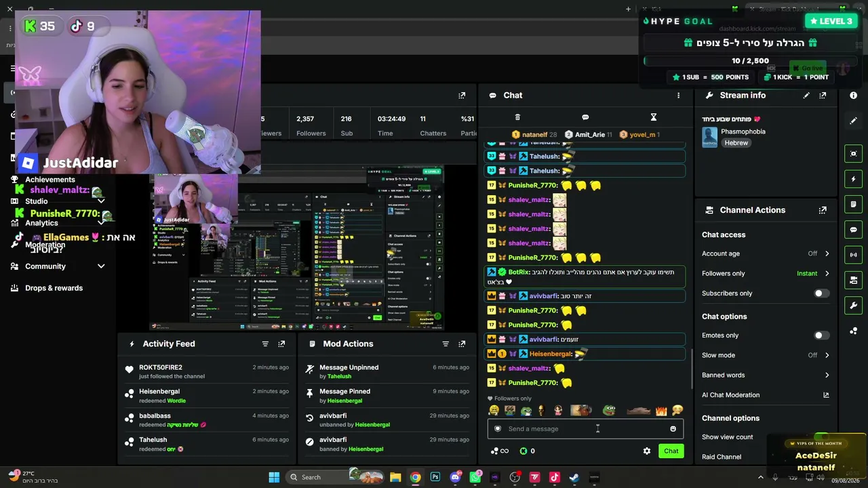Click the Phasmophobia game thumbnail
This screenshot has width=868, height=488.
709,137
